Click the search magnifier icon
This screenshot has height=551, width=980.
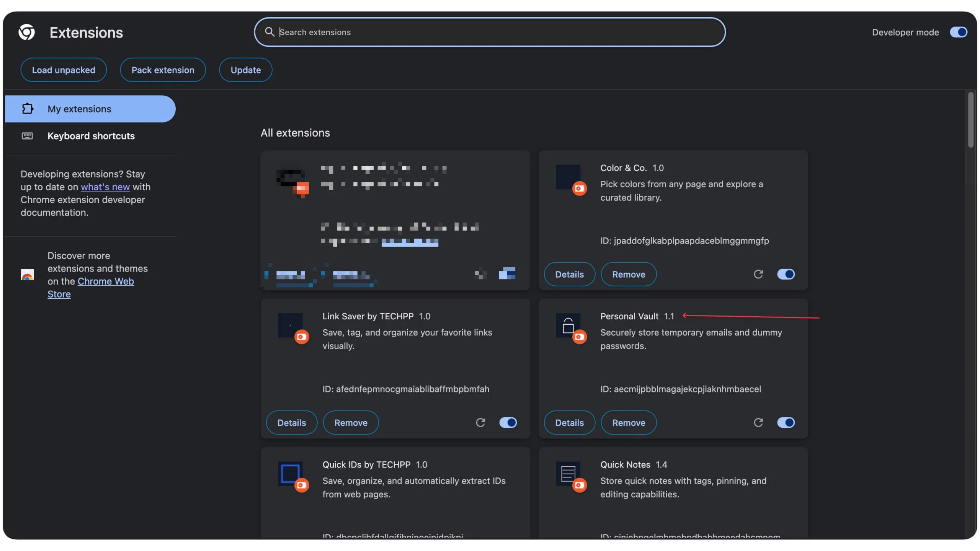[270, 32]
